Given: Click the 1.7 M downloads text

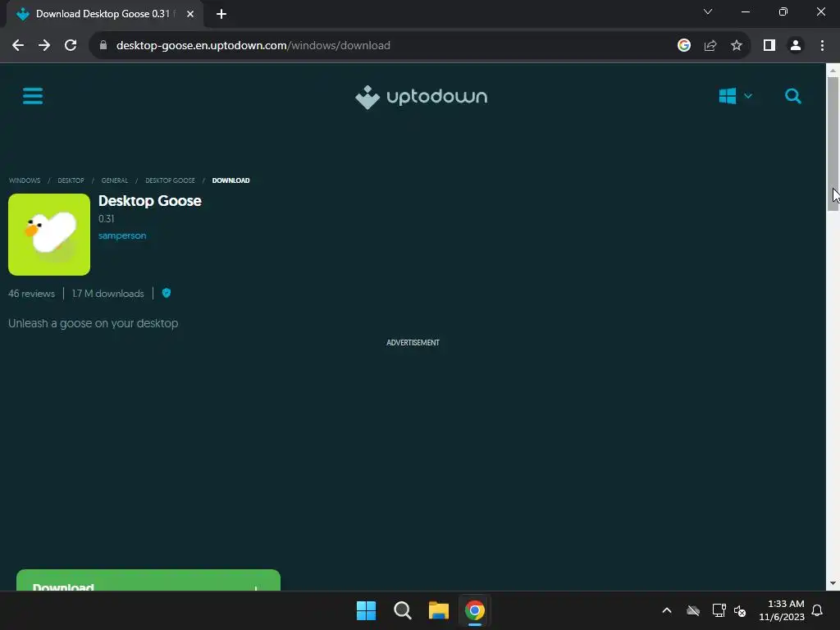Looking at the screenshot, I should tap(108, 294).
